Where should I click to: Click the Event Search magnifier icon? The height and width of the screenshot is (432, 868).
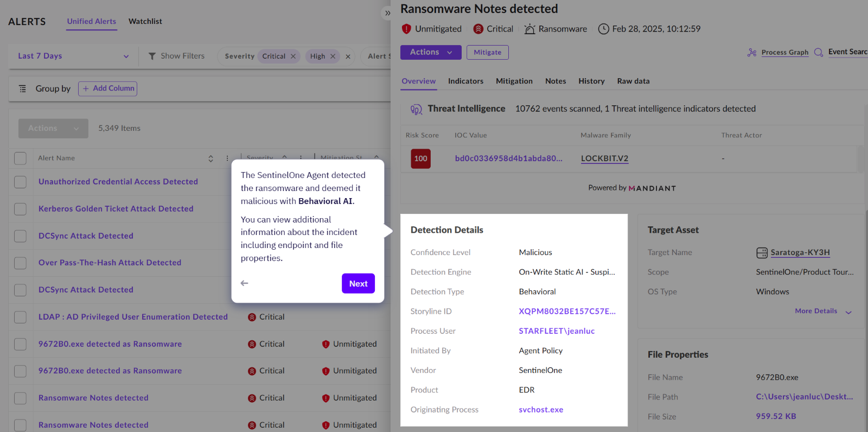coord(819,53)
